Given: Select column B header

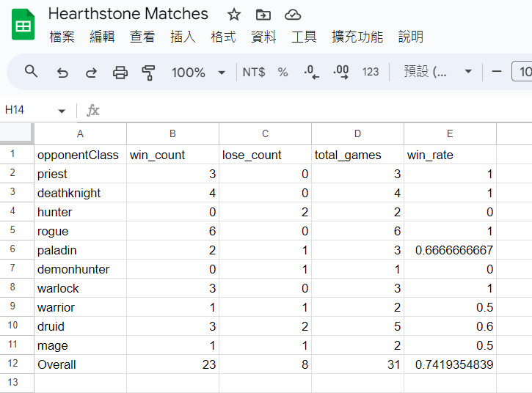Looking at the screenshot, I should [x=172, y=133].
